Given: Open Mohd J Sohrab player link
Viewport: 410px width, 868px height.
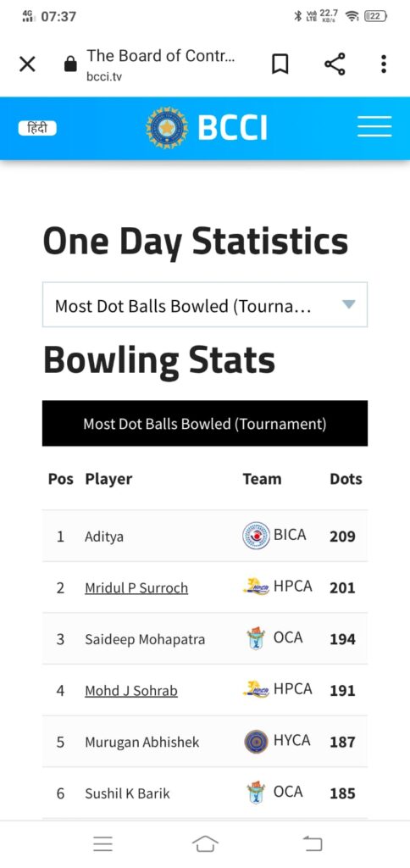Looking at the screenshot, I should tap(131, 691).
